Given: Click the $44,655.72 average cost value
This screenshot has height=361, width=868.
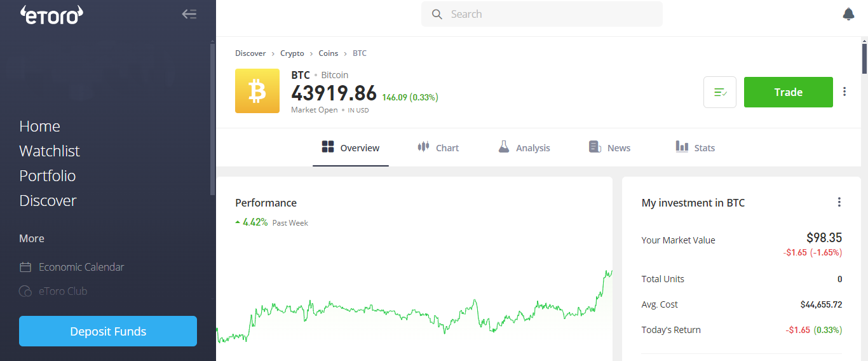Looking at the screenshot, I should (x=821, y=304).
